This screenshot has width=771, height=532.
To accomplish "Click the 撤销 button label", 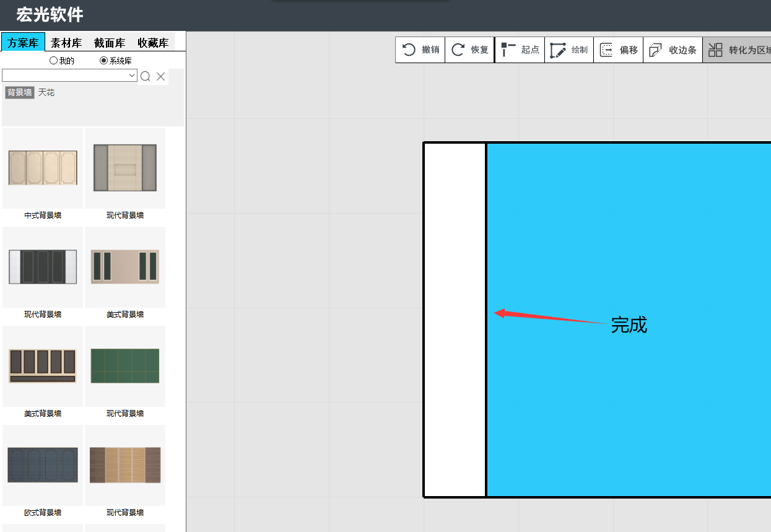I will coord(430,50).
